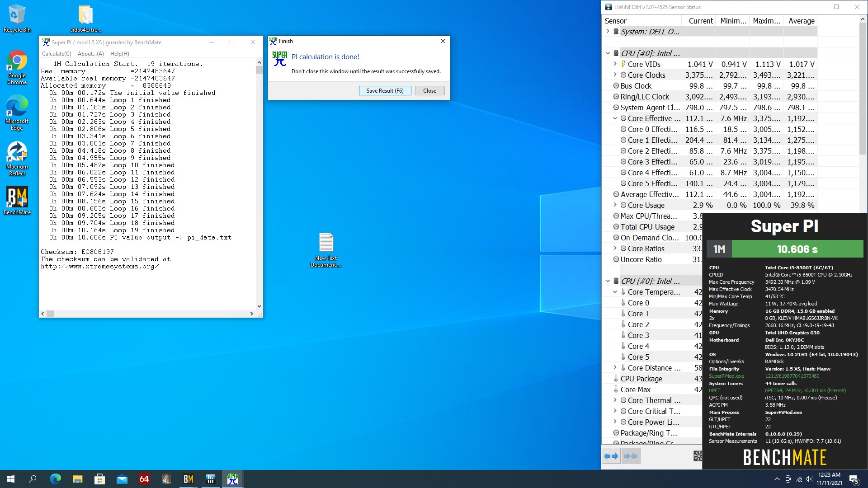Select the Core 0 Effective clock row
868x488 pixels.
coord(709,129)
